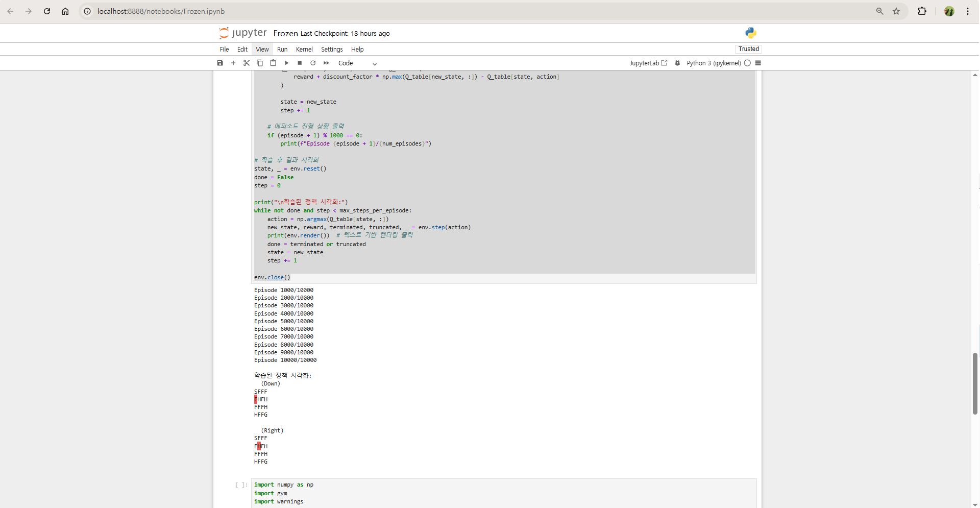
Task: Open the Run menu
Action: point(282,50)
